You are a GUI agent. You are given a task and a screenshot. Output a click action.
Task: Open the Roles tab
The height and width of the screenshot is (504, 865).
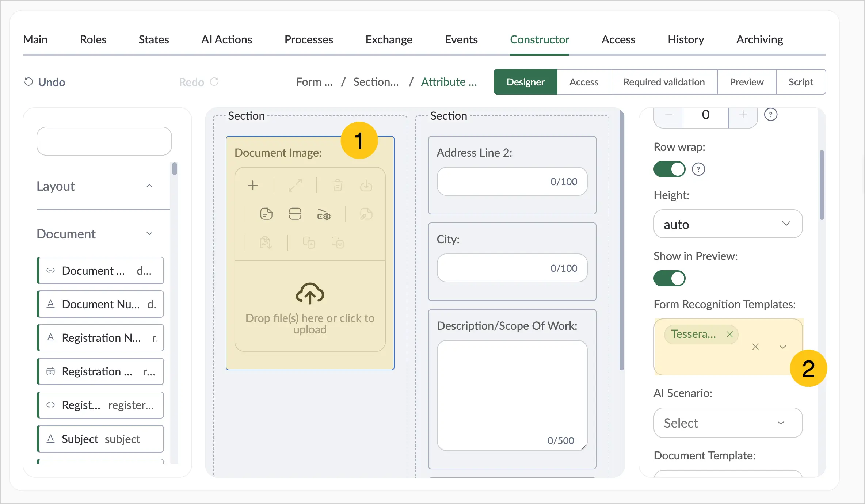click(x=93, y=39)
